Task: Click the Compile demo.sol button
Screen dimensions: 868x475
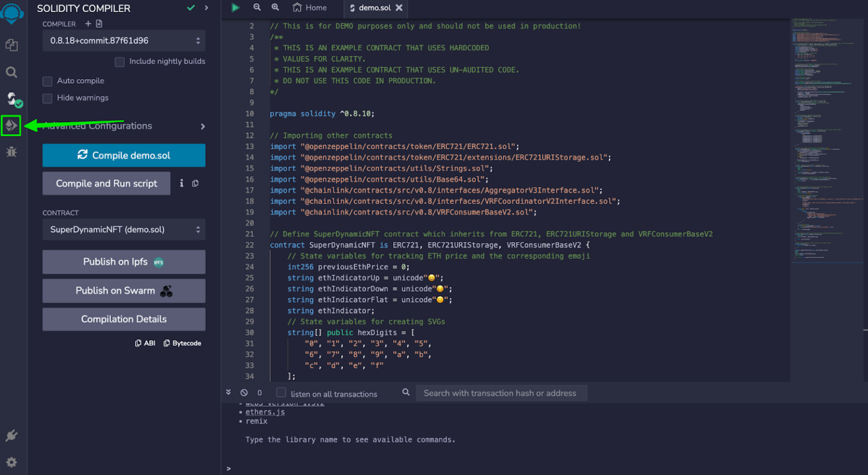Action: coord(124,155)
